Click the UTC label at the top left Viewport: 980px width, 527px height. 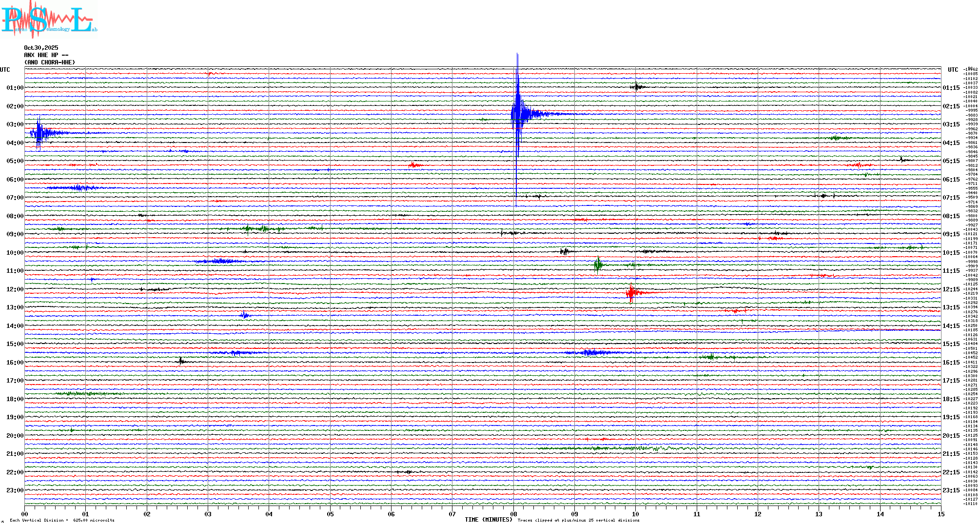pos(5,70)
